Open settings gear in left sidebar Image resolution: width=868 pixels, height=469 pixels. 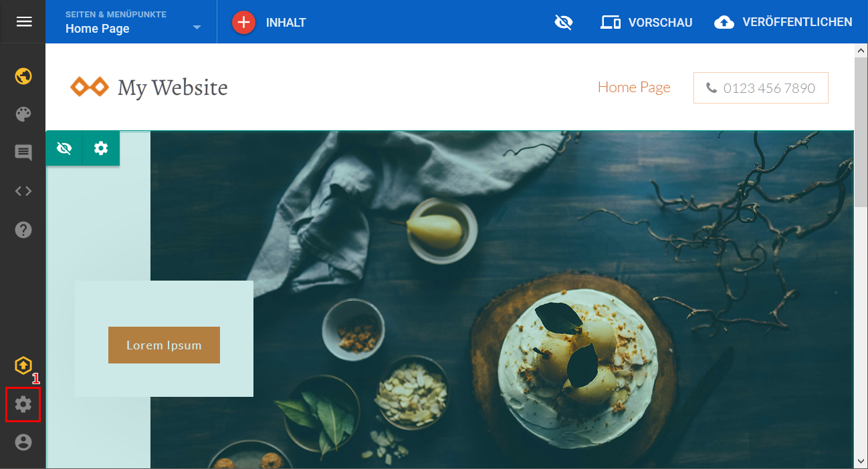pyautogui.click(x=23, y=404)
